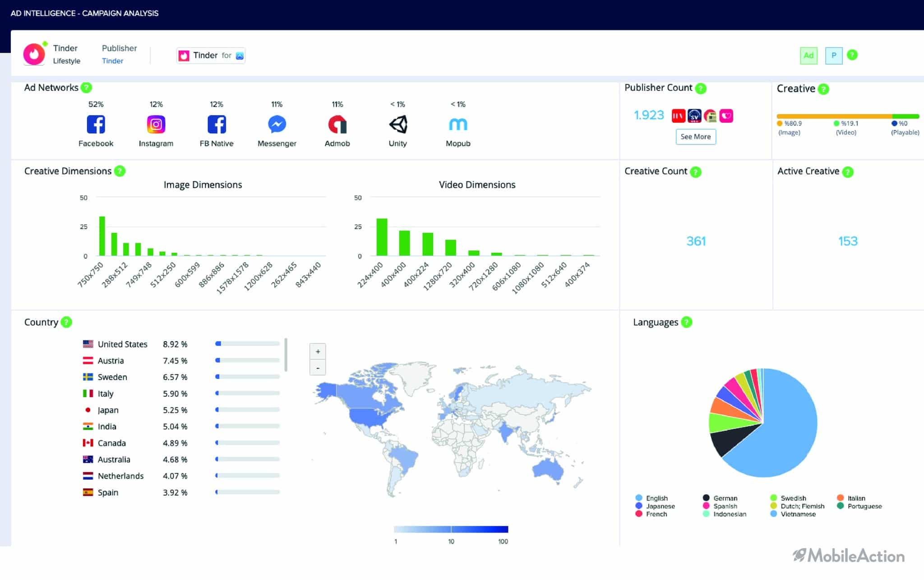The width and height of the screenshot is (924, 580).
Task: Click the publisher count 1.923
Action: (x=649, y=116)
